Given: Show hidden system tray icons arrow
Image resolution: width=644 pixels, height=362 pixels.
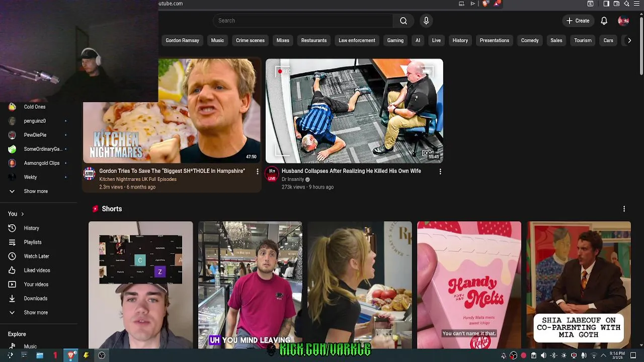Looking at the screenshot, I should click(603, 355).
